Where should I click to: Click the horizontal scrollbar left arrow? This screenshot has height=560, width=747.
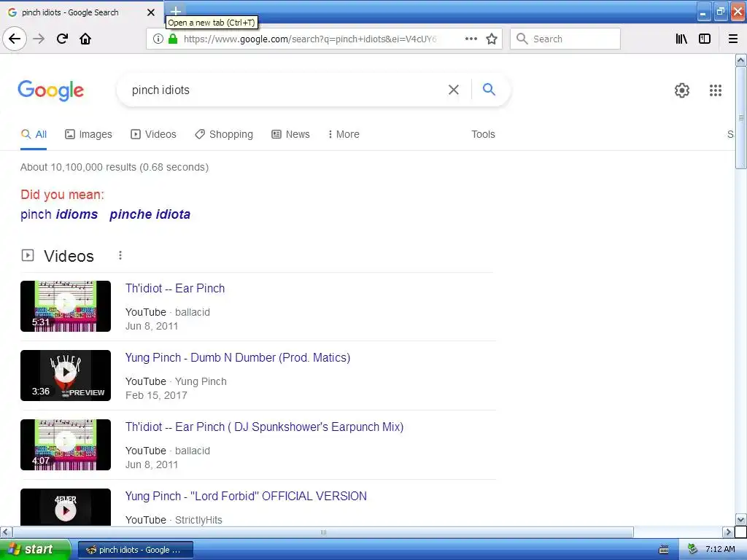coord(6,532)
